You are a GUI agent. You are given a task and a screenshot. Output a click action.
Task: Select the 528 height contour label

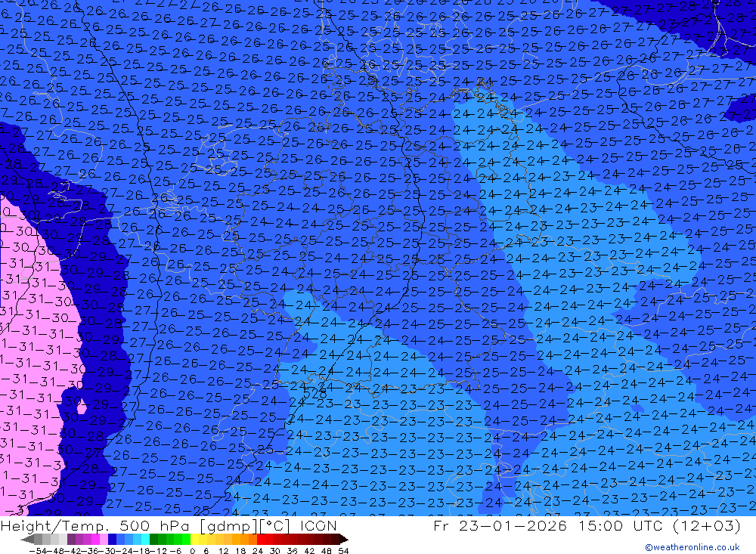[x=314, y=394]
